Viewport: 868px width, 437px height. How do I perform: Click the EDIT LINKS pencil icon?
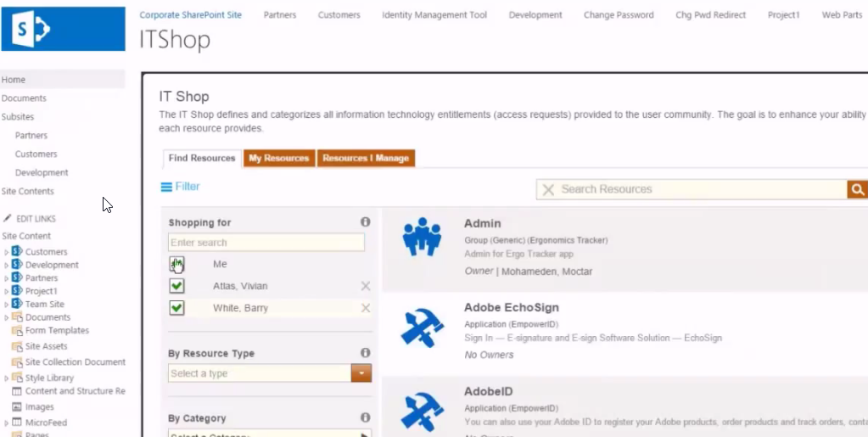click(x=7, y=218)
